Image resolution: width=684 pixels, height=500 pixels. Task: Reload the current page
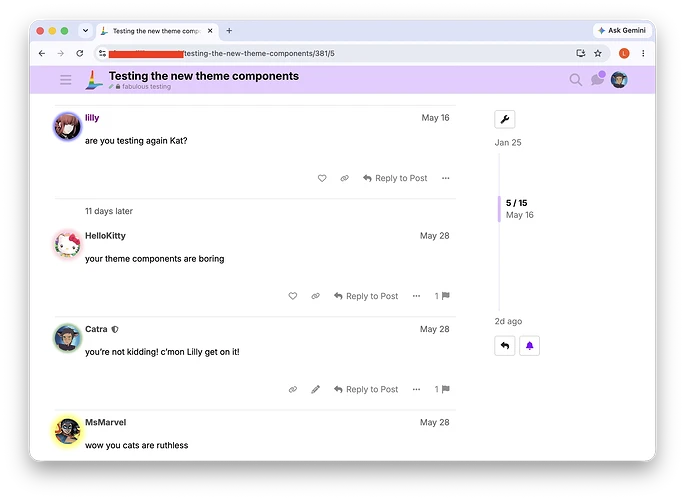(x=79, y=53)
